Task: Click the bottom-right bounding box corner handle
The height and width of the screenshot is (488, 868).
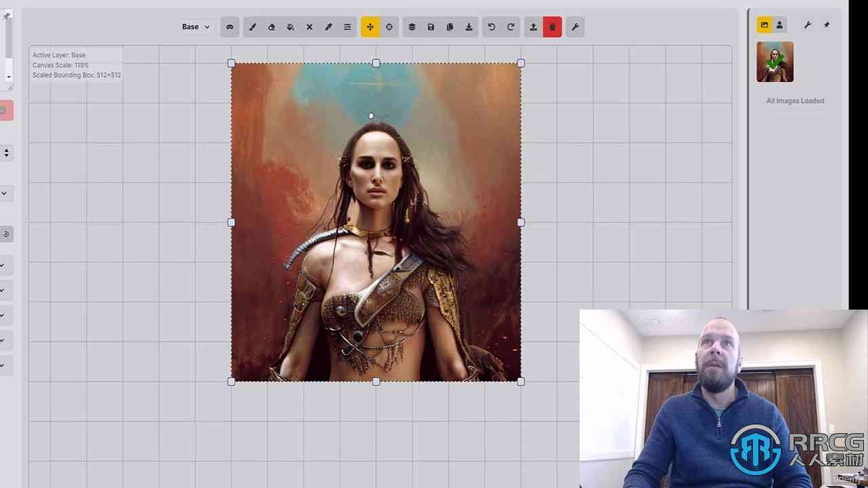Action: point(521,382)
